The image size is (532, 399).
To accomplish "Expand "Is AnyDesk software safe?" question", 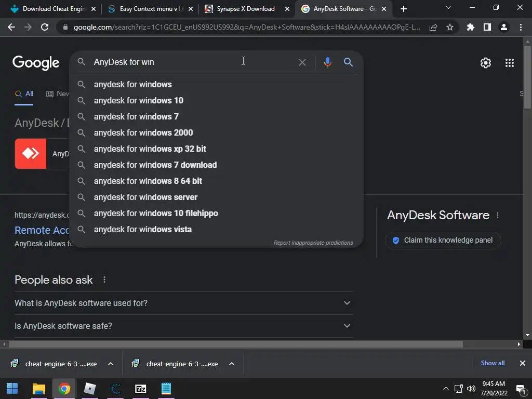I will click(x=184, y=326).
